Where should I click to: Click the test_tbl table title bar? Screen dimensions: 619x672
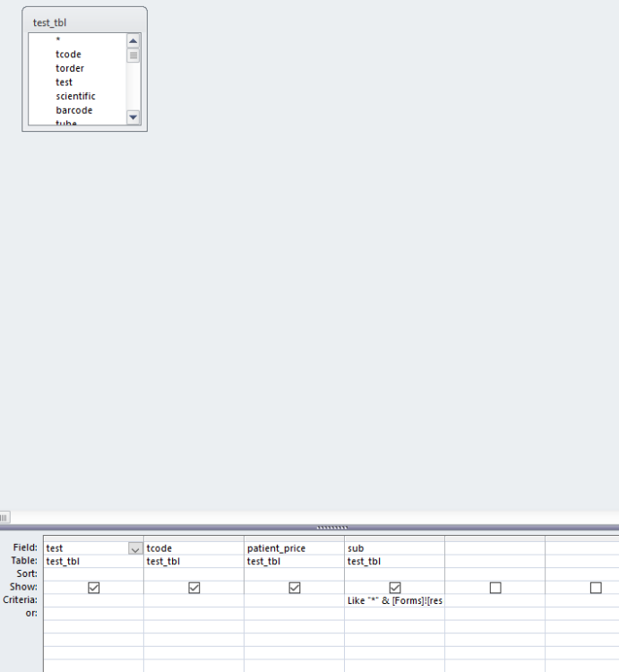tap(84, 22)
